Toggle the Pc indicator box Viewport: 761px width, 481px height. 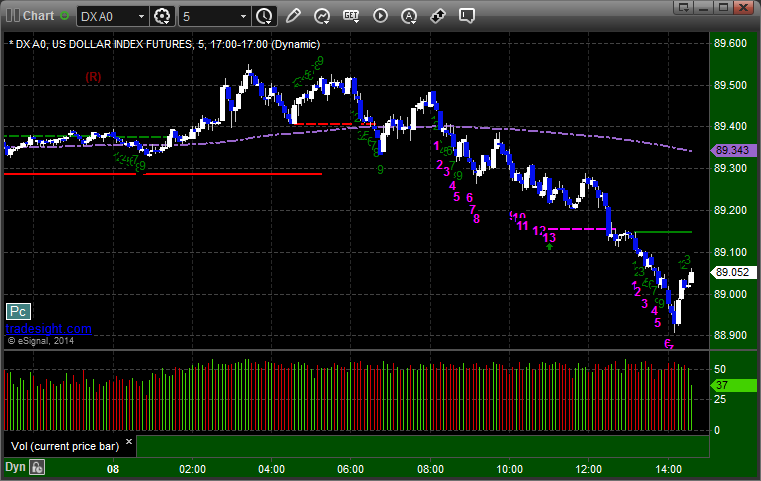[x=18, y=312]
